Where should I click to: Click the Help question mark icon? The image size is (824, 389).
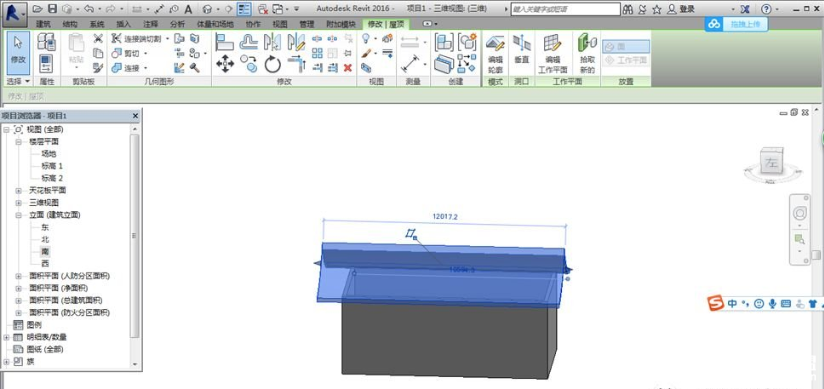pos(766,9)
